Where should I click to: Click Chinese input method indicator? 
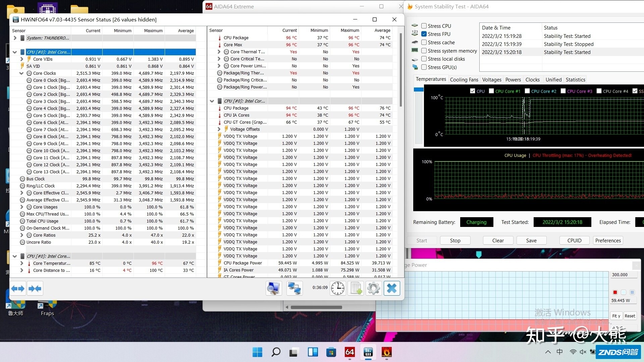coord(560,352)
